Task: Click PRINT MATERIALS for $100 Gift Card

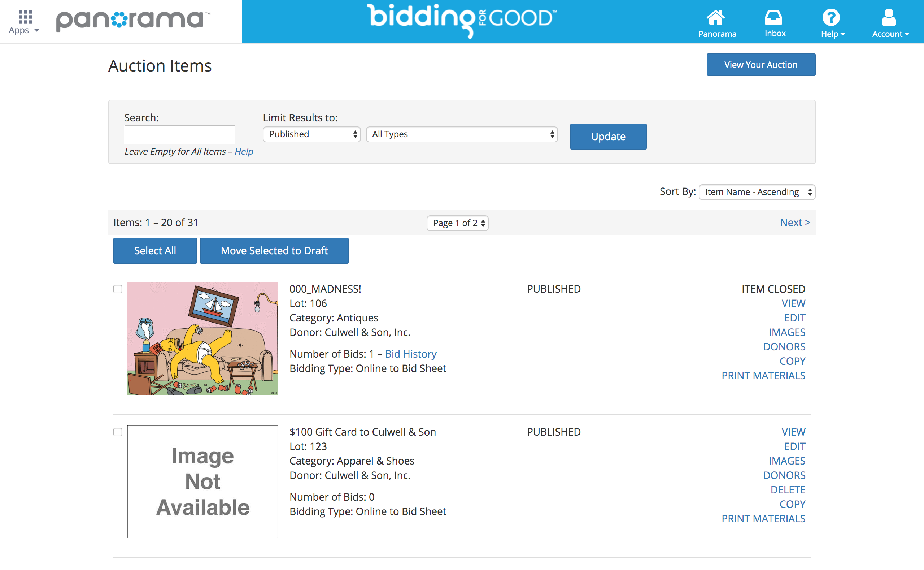Action: point(763,519)
